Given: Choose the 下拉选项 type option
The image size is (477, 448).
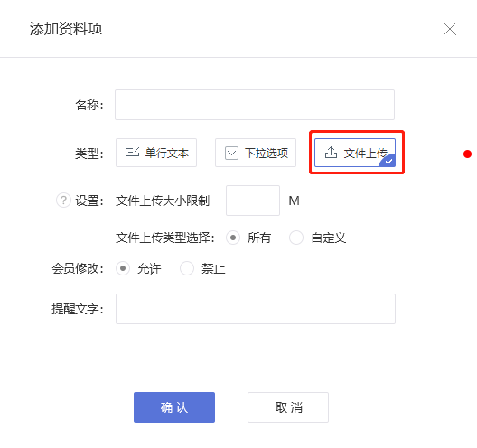Looking at the screenshot, I should (x=256, y=153).
